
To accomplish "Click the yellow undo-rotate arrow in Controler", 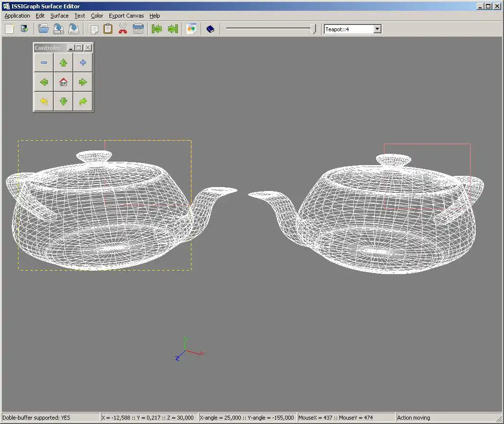I will coord(44,102).
